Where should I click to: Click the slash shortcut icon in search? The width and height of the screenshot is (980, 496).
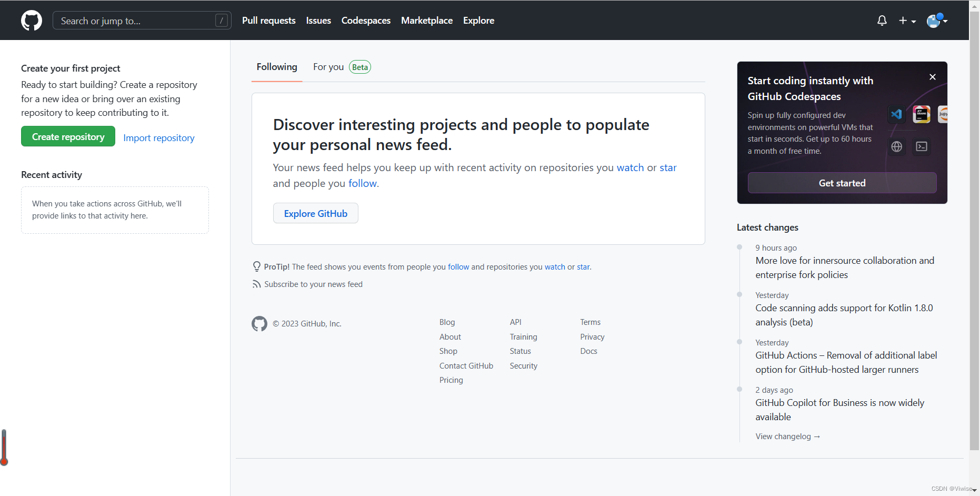[x=222, y=21]
